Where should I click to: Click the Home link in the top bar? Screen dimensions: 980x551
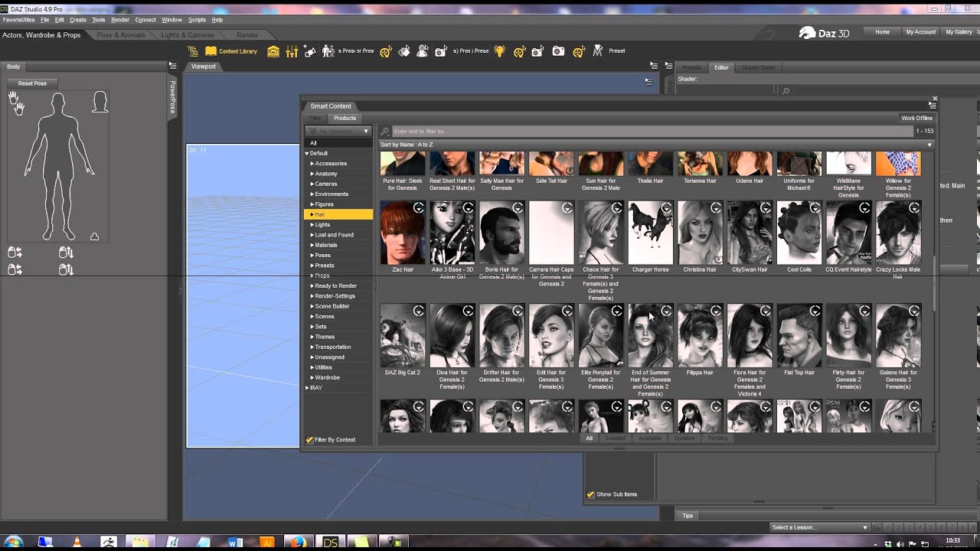[x=882, y=32]
